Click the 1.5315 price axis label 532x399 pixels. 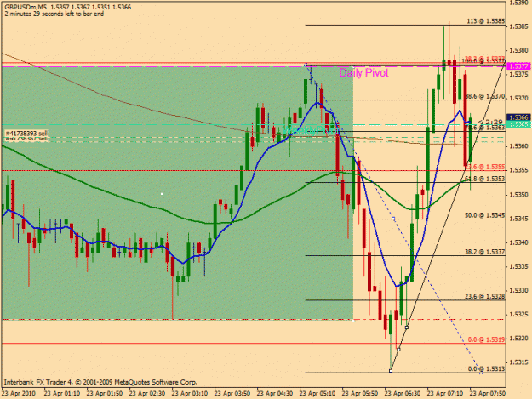coord(518,362)
